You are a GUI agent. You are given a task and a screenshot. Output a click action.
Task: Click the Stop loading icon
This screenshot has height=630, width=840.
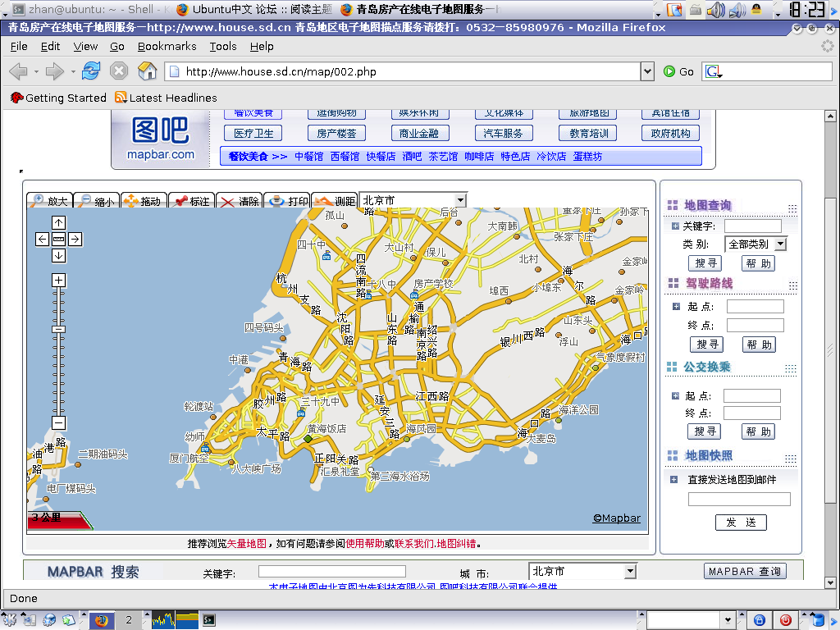(119, 71)
